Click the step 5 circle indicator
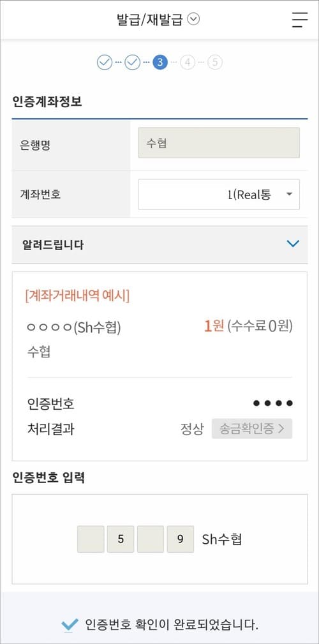Screen dimensions: 319x644 coord(215,63)
